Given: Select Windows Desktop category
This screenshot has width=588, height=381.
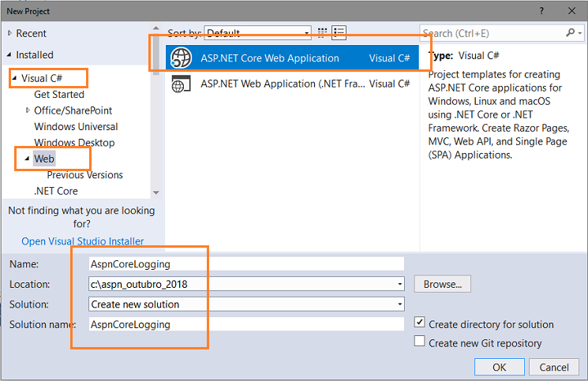Looking at the screenshot, I should (75, 143).
